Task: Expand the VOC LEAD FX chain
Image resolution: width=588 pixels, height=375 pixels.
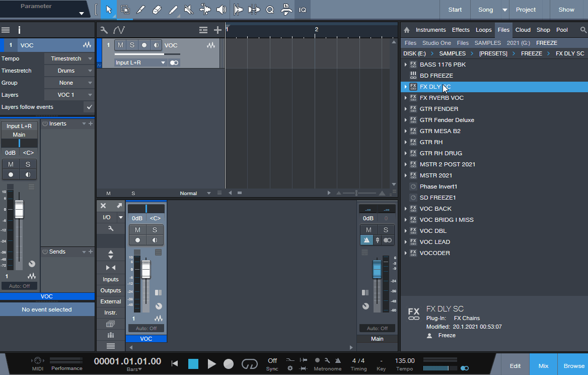Action: pos(405,242)
